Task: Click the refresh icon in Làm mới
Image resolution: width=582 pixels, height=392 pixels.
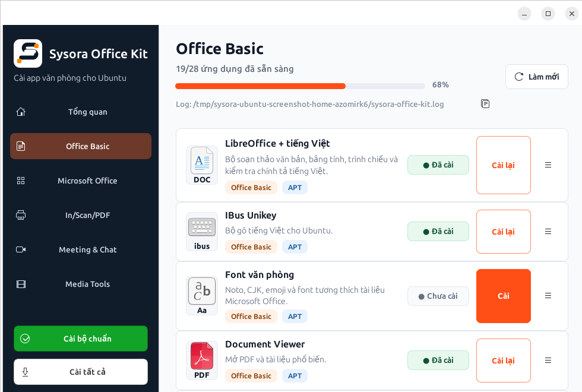Action: tap(519, 77)
